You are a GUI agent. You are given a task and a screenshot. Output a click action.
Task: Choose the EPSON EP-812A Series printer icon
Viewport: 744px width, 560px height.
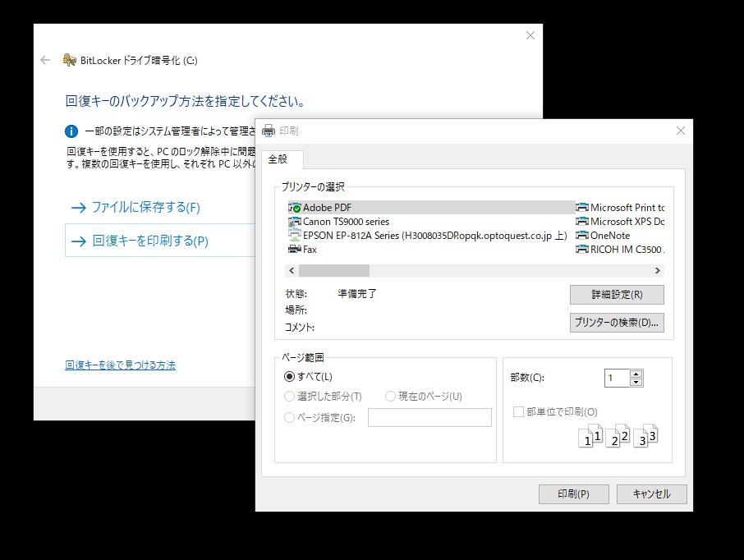coord(295,235)
